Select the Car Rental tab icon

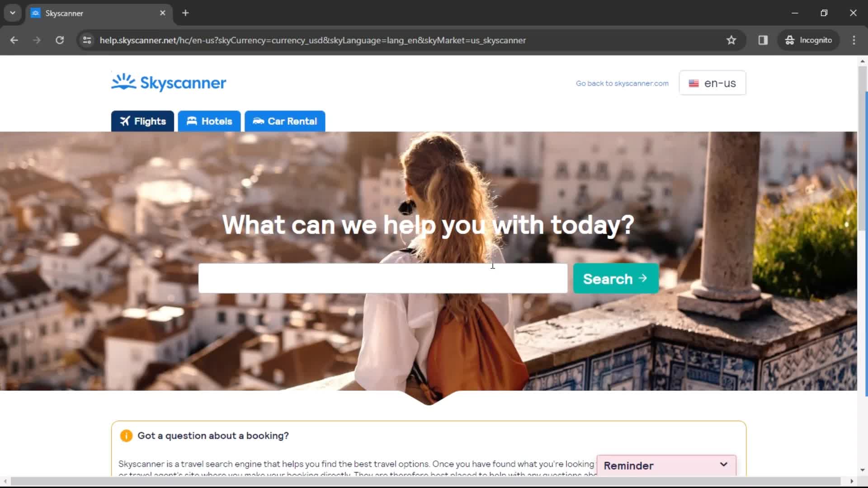pos(258,121)
